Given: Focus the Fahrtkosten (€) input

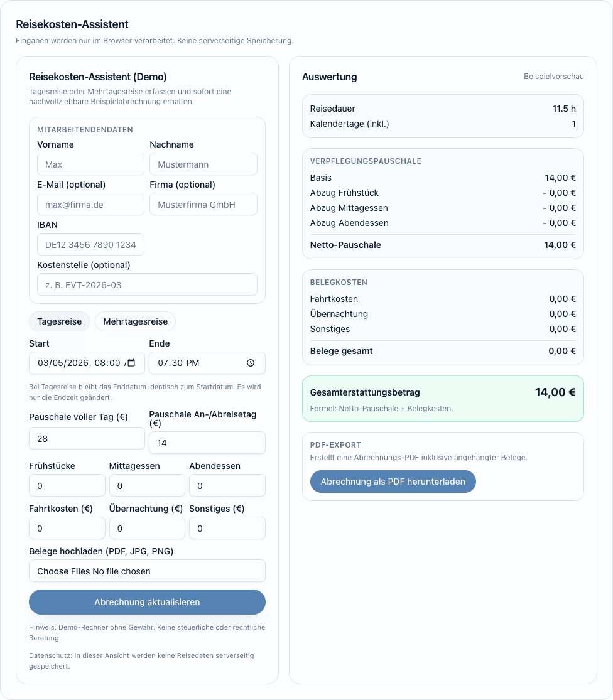Looking at the screenshot, I should [67, 529].
